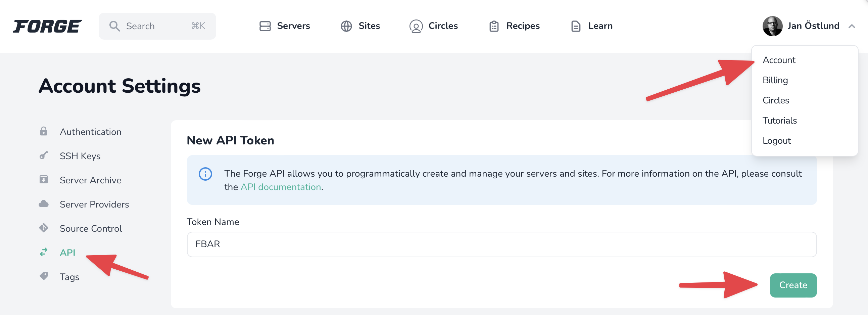Open the Learn menu item
The height and width of the screenshot is (315, 868).
coord(600,26)
